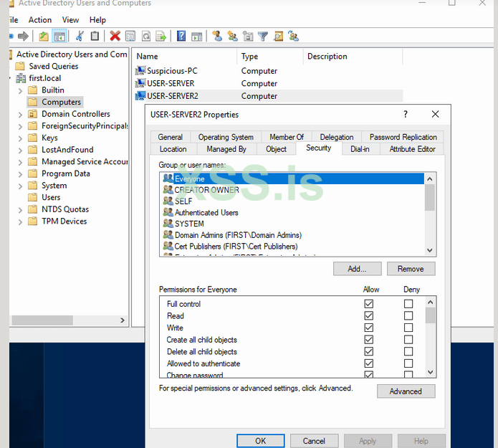The width and height of the screenshot is (498, 448).
Task: Click the red Delete icon in toolbar
Action: (x=115, y=36)
